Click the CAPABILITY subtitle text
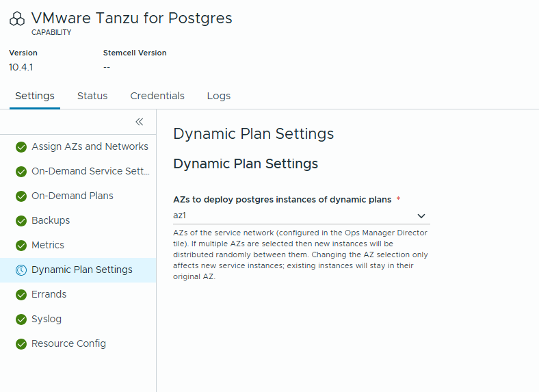The image size is (539, 392). pyautogui.click(x=51, y=32)
